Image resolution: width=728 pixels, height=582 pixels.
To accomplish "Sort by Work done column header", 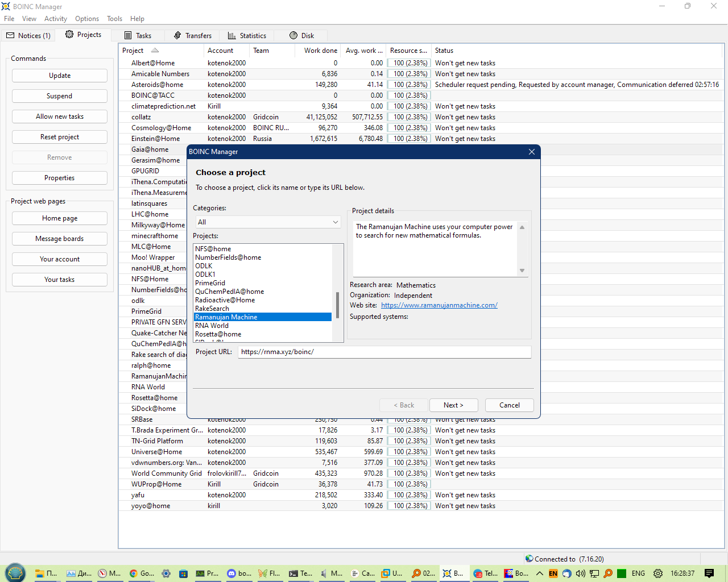I will click(x=318, y=51).
